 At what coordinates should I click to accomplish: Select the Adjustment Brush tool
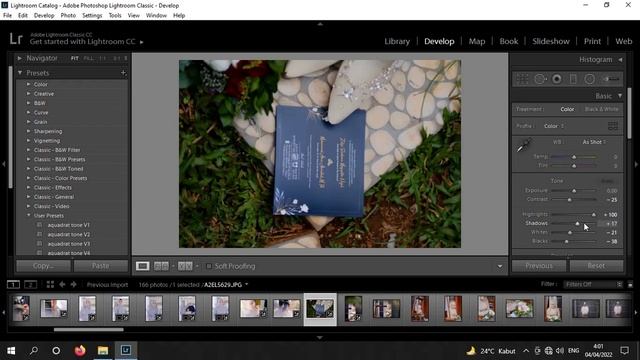611,79
